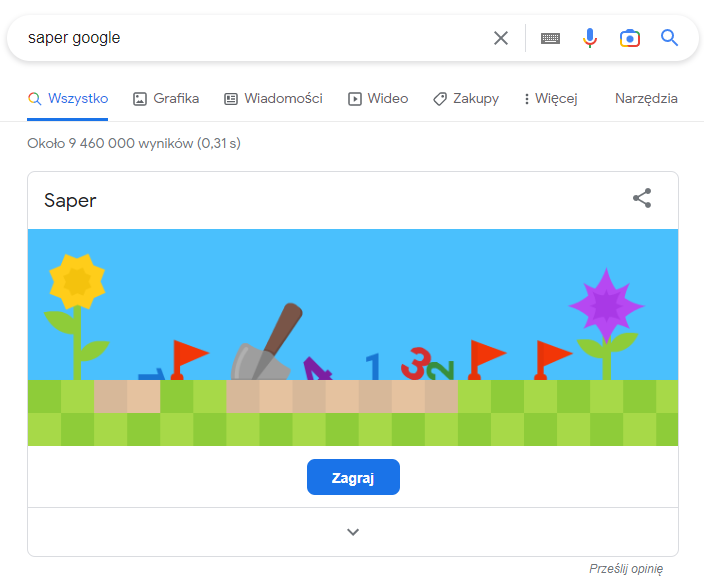Open the Zakupy shopping tab

466,98
